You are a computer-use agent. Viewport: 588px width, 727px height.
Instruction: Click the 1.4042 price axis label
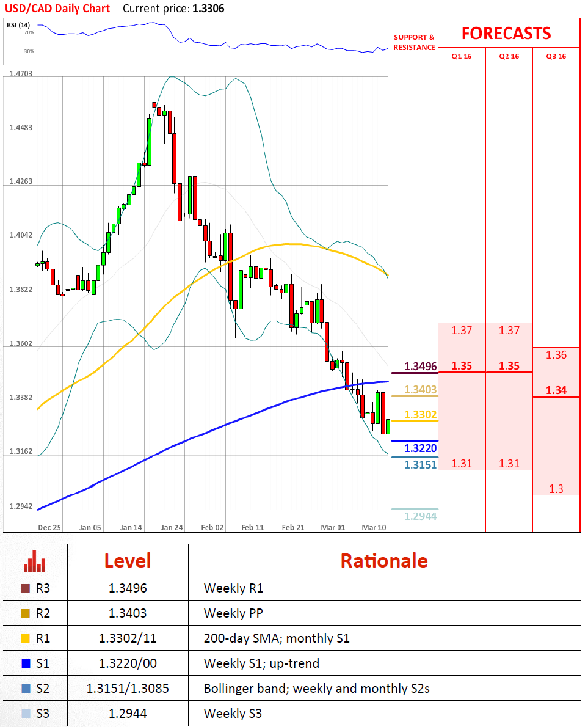coord(21,235)
